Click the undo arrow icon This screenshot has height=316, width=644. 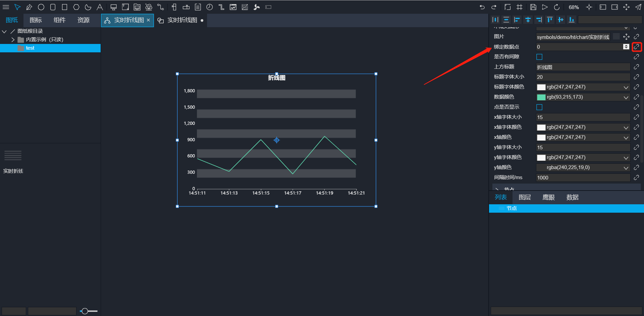click(x=482, y=7)
